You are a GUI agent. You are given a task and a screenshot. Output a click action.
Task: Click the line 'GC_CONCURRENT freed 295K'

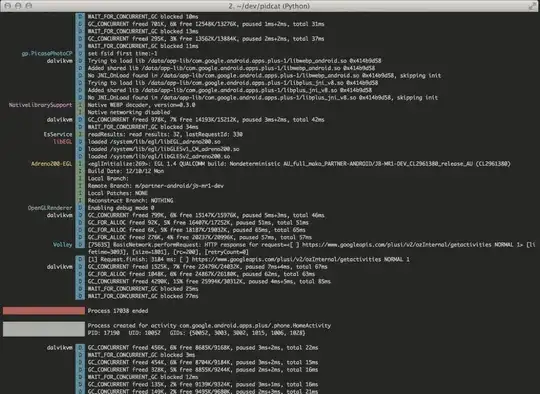(x=206, y=39)
